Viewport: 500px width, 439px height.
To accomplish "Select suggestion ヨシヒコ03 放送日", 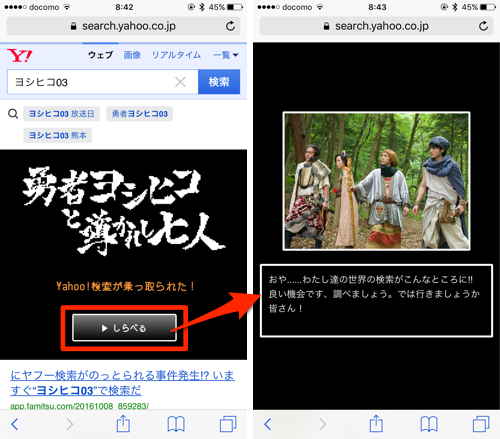I will pyautogui.click(x=61, y=114).
